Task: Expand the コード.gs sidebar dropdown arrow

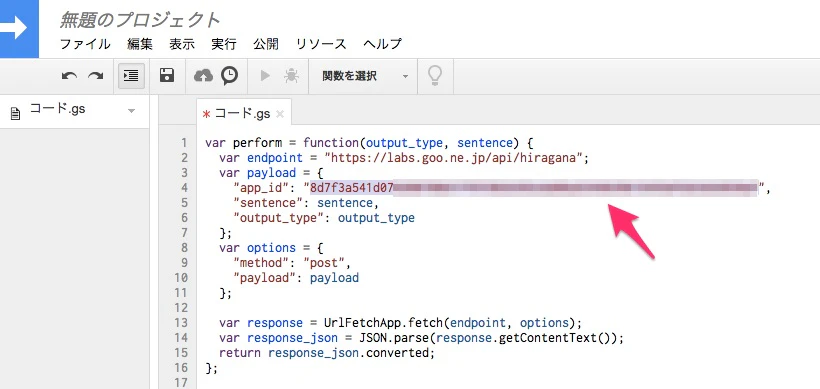Action: point(131,111)
